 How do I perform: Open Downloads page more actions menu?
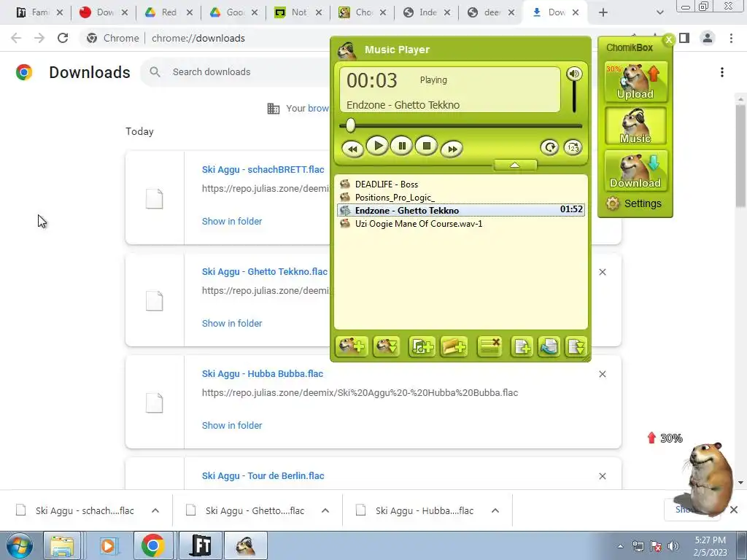tap(722, 72)
